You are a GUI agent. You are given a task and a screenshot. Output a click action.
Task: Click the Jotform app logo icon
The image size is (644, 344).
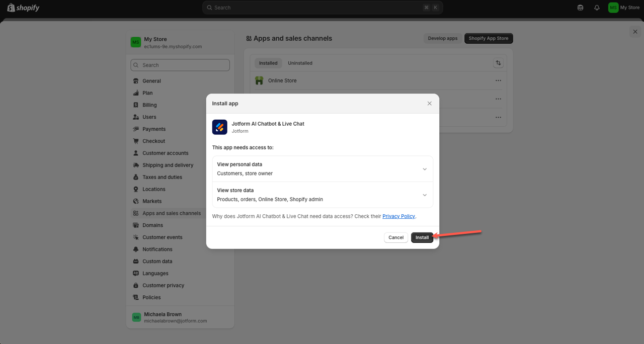click(220, 127)
